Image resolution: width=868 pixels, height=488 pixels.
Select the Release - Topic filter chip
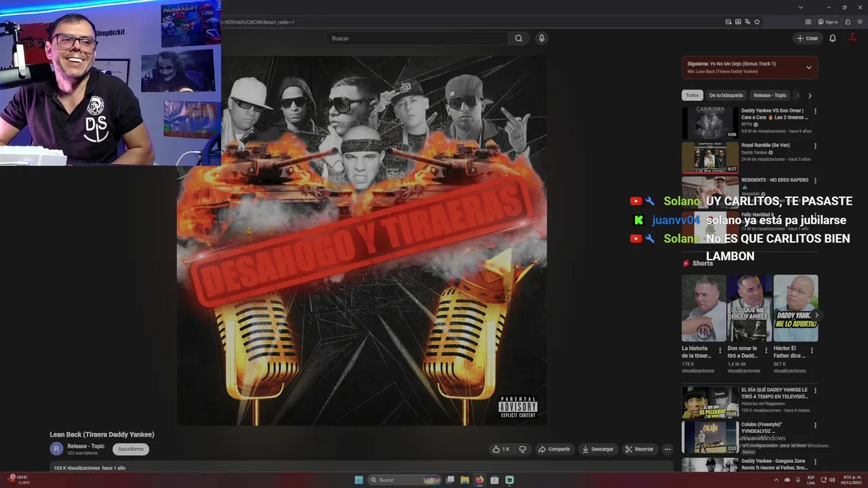point(770,96)
